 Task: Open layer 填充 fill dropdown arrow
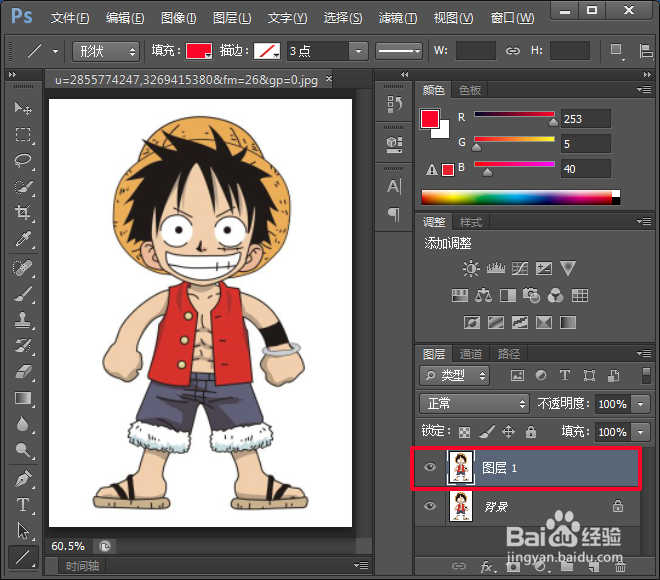tap(641, 432)
